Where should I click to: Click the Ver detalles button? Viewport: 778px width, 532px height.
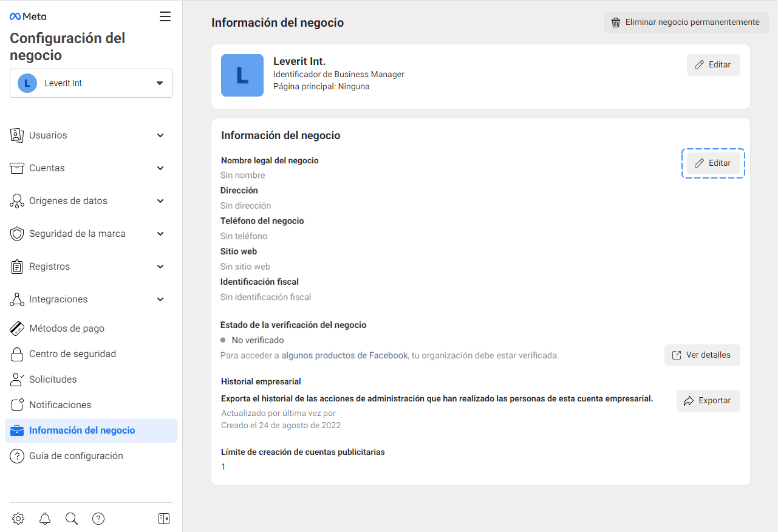702,355
